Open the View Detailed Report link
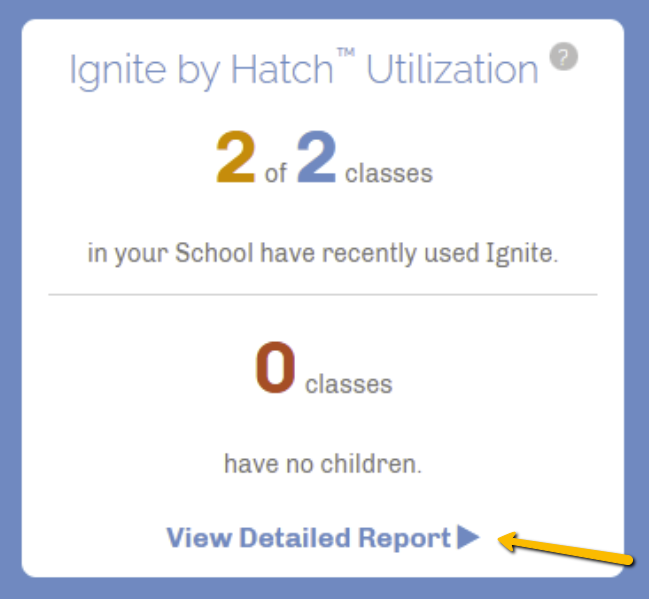649x599 pixels. (x=308, y=538)
